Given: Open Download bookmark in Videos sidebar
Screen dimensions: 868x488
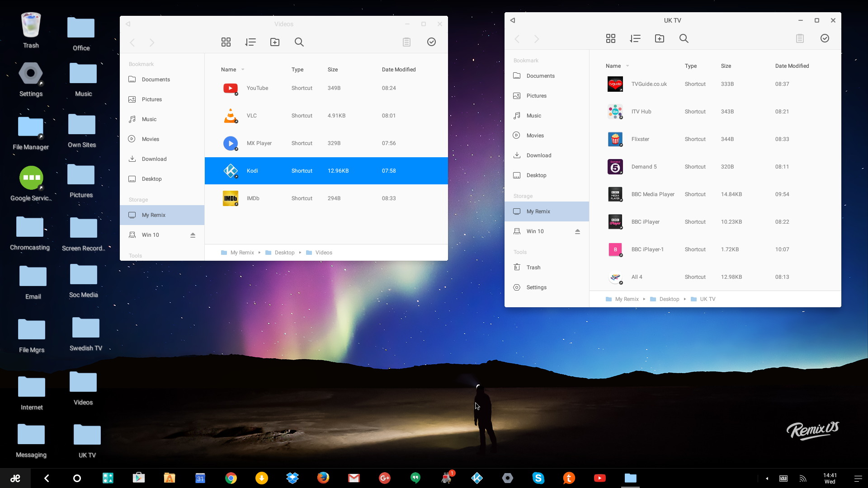Looking at the screenshot, I should click(162, 159).
